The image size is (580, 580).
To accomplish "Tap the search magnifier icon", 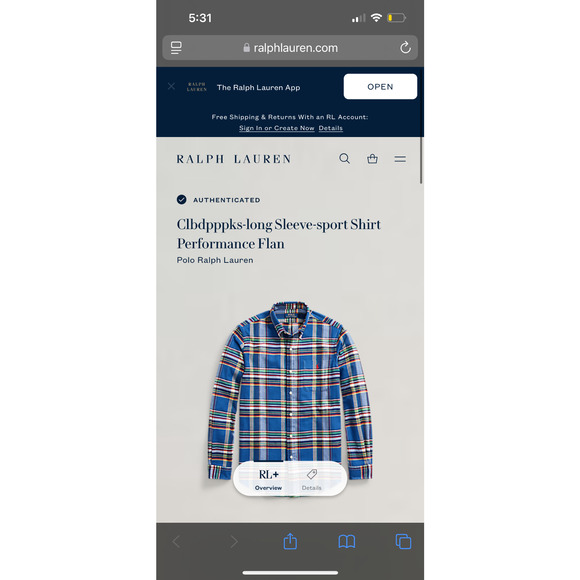I will [x=344, y=159].
